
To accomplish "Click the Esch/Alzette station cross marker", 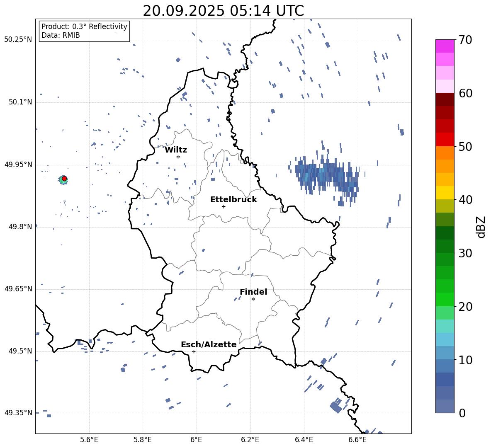I will click(x=194, y=351).
